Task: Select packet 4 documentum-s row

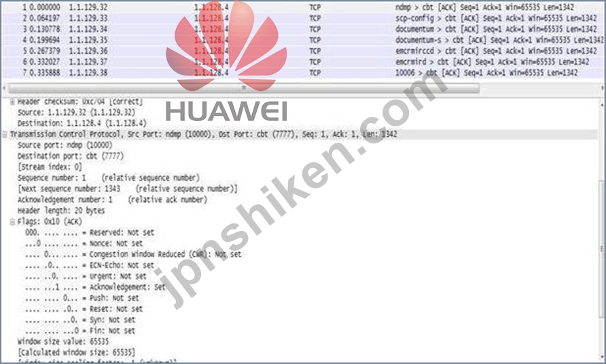Action: 303,40
